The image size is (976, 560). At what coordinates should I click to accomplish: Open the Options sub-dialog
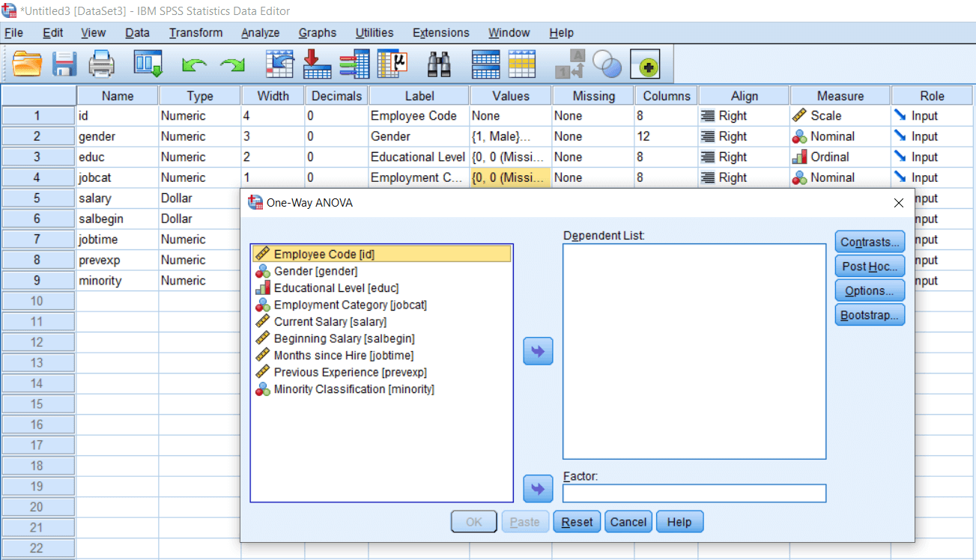tap(870, 290)
